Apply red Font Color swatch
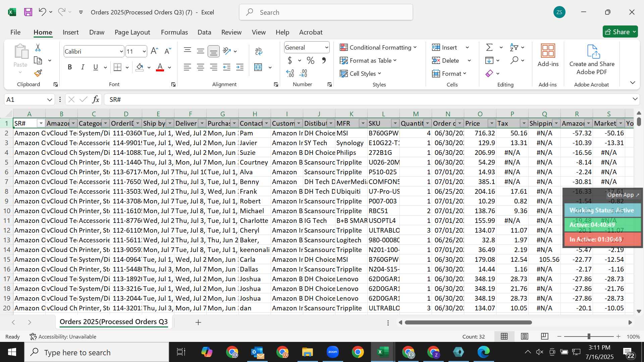This screenshot has width=644, height=362. tap(160, 67)
